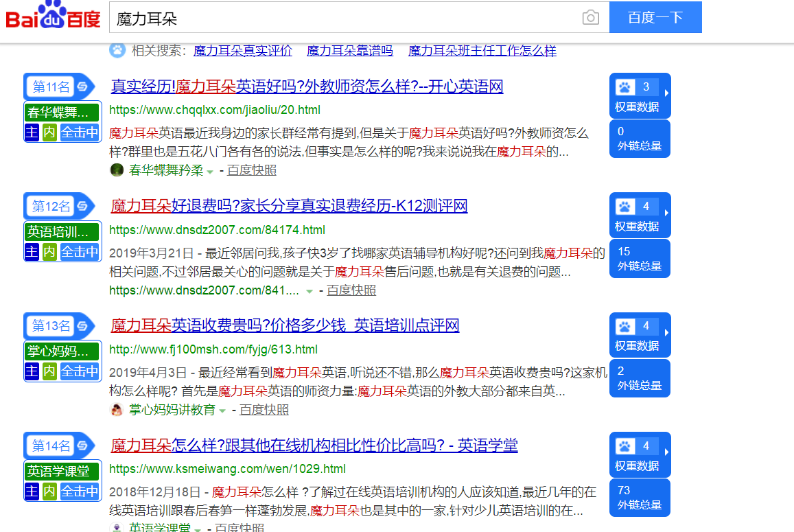Screen dimensions: 794x532
Task: Click URL https://www.ksmeiwang.com/wen/1029.html
Action: [x=227, y=469]
